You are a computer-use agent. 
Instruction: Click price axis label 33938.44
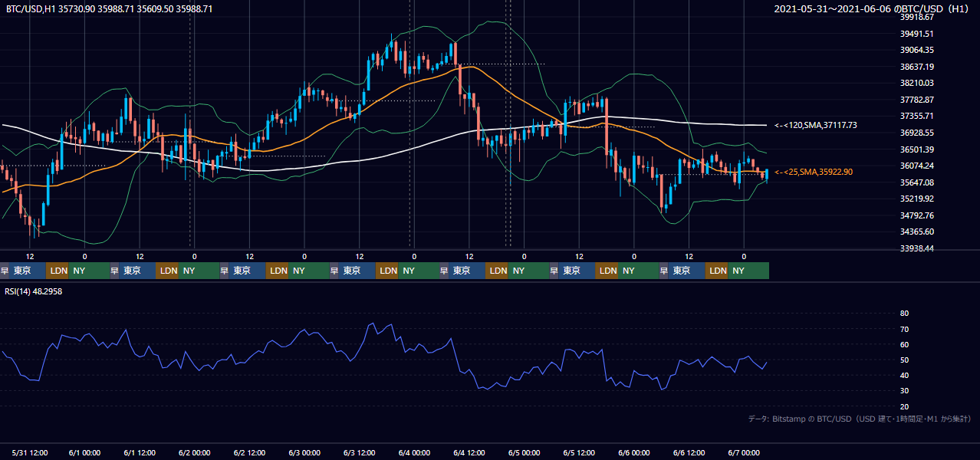(916, 248)
